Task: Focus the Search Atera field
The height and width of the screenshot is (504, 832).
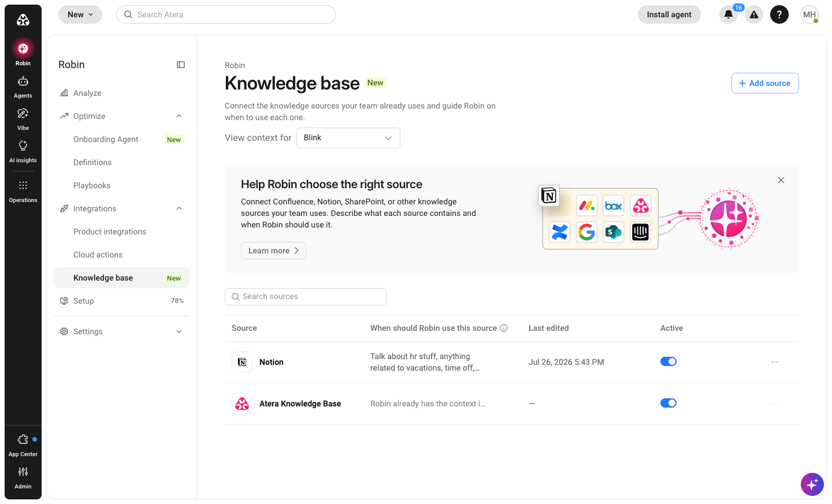Action: click(x=226, y=14)
